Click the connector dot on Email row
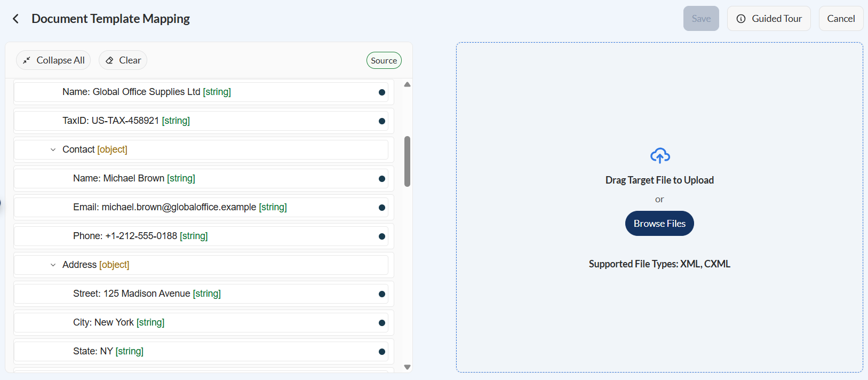The width and height of the screenshot is (868, 380). pyautogui.click(x=382, y=208)
